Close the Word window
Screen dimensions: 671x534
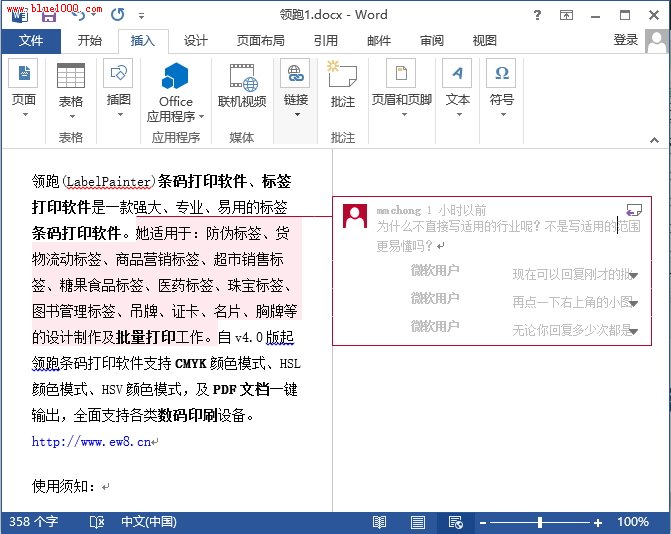(x=654, y=15)
